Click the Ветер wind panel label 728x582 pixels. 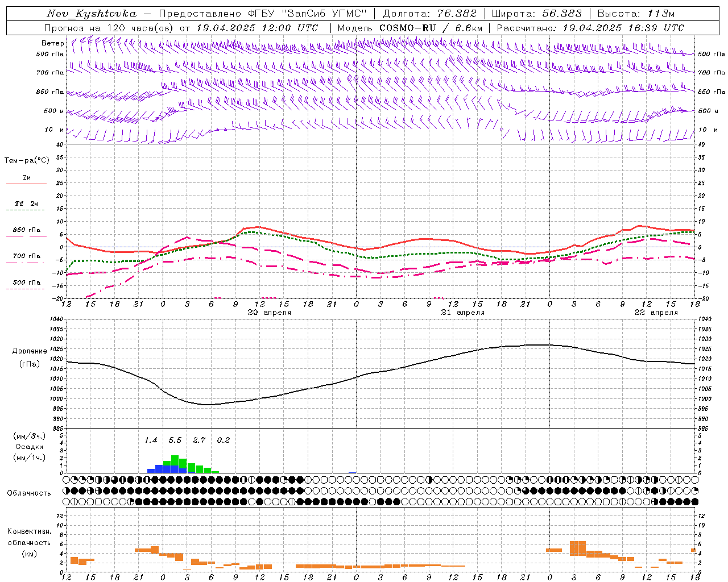[53, 43]
